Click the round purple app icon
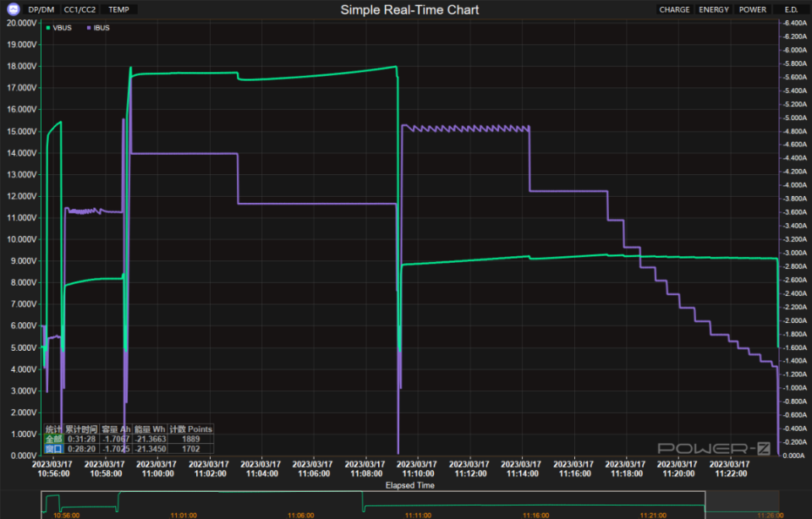 tap(13, 9)
